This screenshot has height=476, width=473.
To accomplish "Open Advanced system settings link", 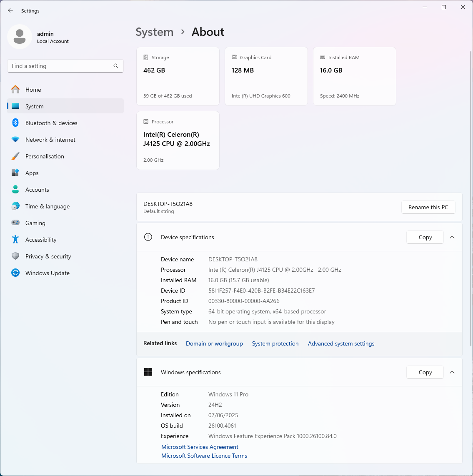I will coord(341,343).
